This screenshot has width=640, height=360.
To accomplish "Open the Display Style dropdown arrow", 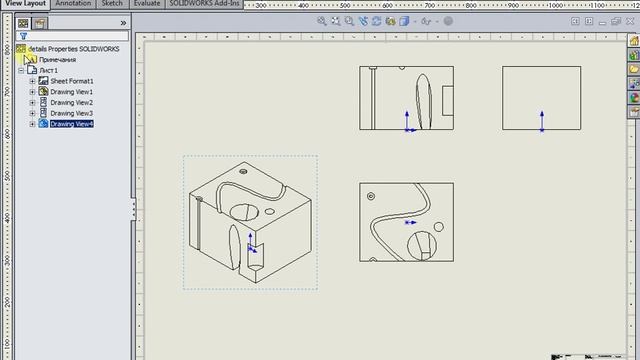I will click(415, 22).
